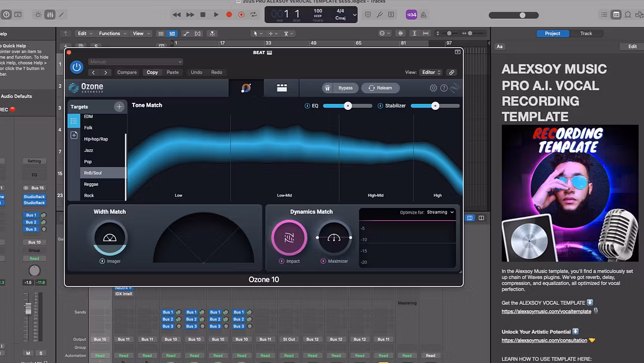Switch to the Ozone modules view icon
Image resolution: width=644 pixels, height=363 pixels.
click(281, 88)
